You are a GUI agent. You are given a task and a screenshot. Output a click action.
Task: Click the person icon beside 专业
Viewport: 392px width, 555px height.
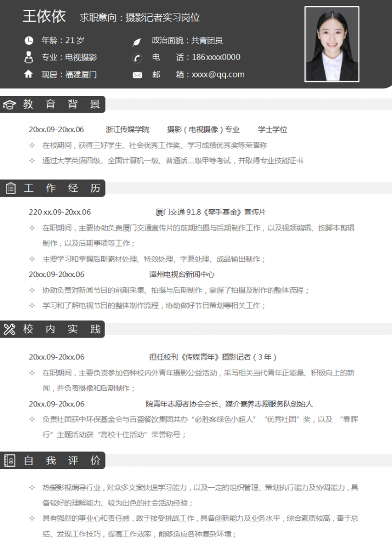click(x=29, y=57)
